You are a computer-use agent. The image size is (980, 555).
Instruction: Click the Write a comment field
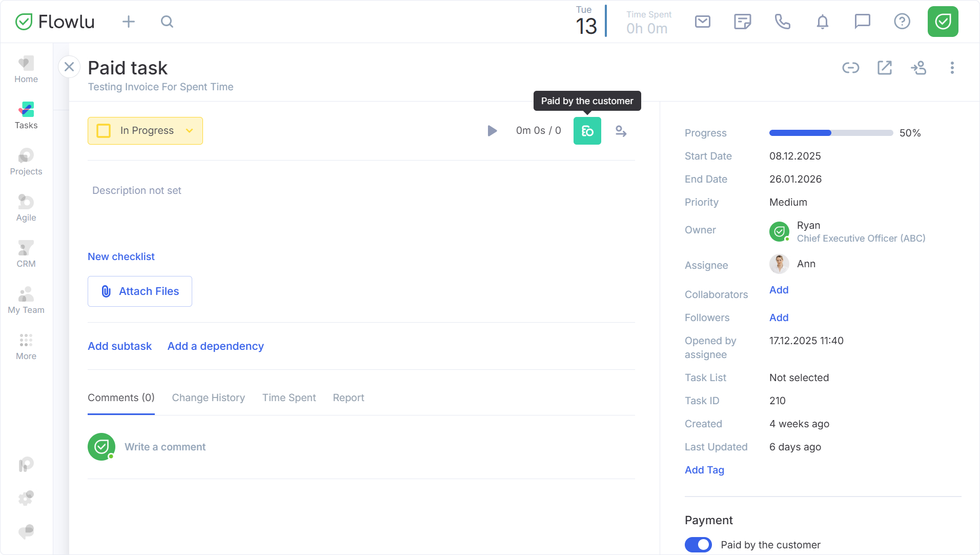tap(165, 447)
